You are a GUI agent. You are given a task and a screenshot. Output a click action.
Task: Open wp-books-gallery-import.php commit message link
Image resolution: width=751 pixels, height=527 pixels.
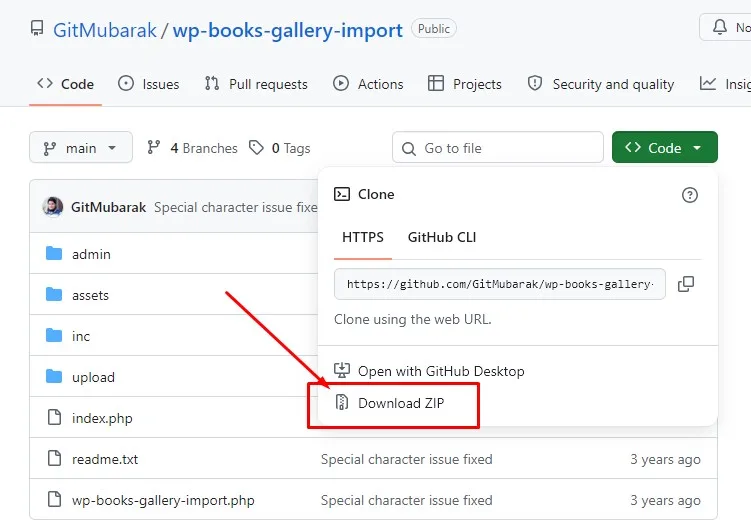[406, 501]
